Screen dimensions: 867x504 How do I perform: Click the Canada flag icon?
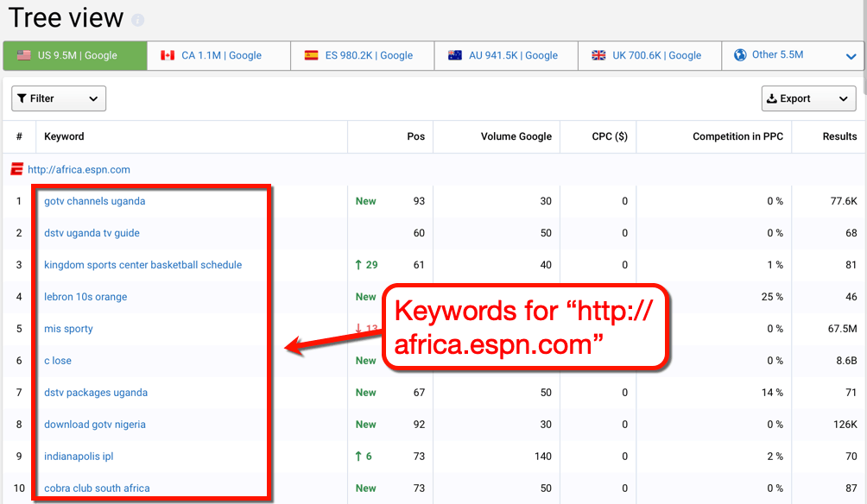tap(168, 55)
